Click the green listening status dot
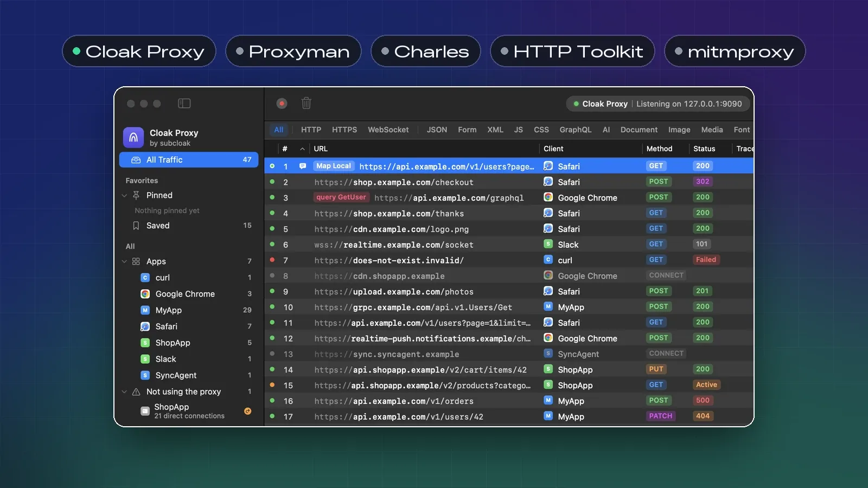 click(576, 104)
